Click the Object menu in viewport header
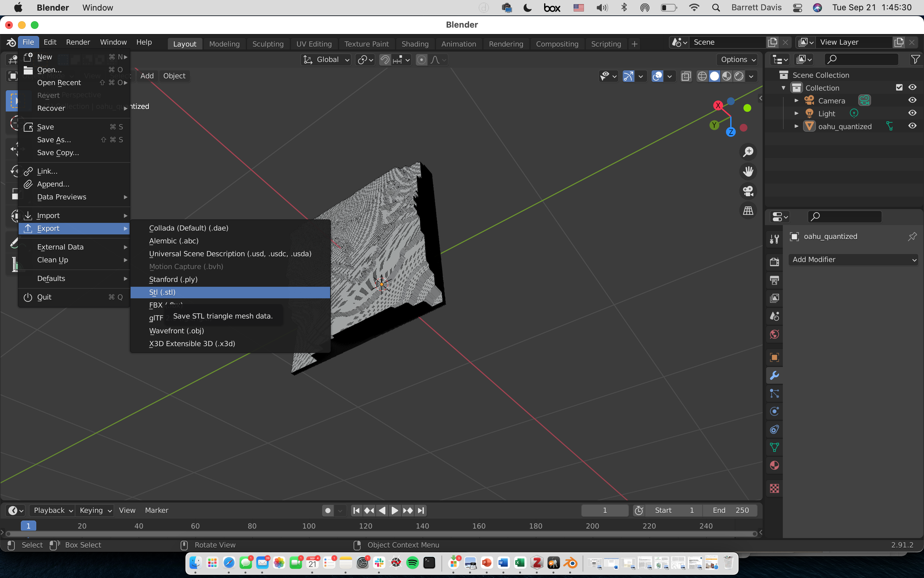The image size is (924, 578). point(174,76)
